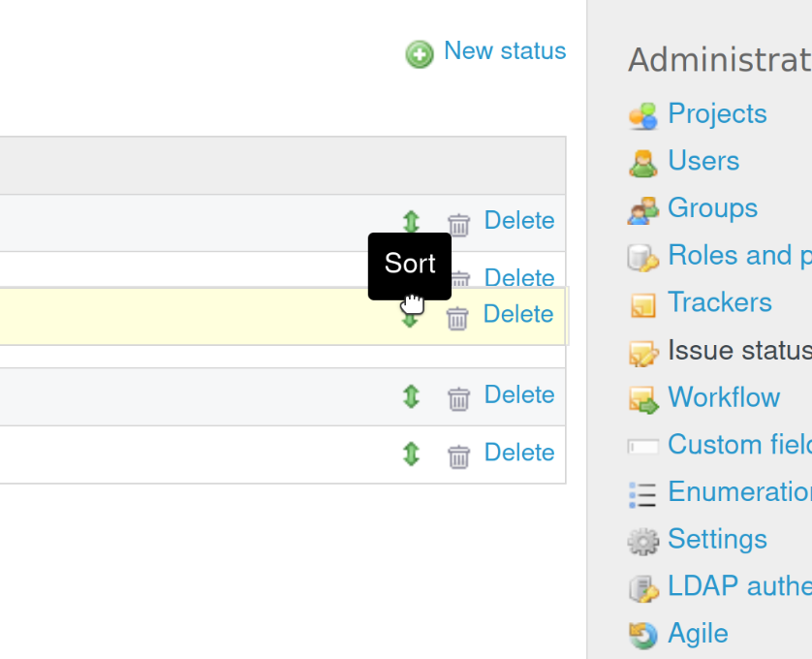This screenshot has height=659, width=812.
Task: Click the Enumerations list icon in the sidebar
Action: pyautogui.click(x=642, y=492)
